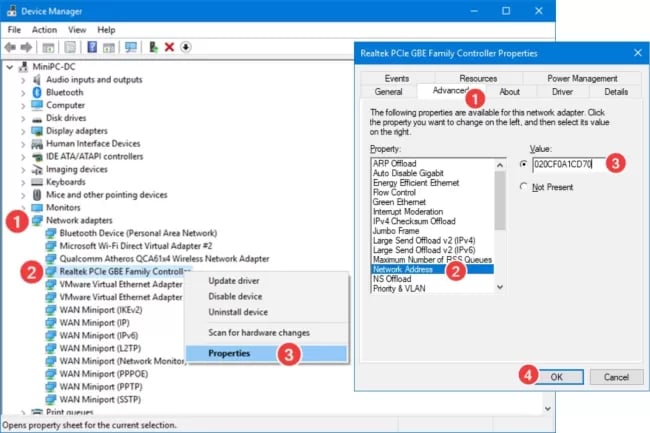The width and height of the screenshot is (650, 433).
Task: Select the Value radio button
Action: pos(523,164)
